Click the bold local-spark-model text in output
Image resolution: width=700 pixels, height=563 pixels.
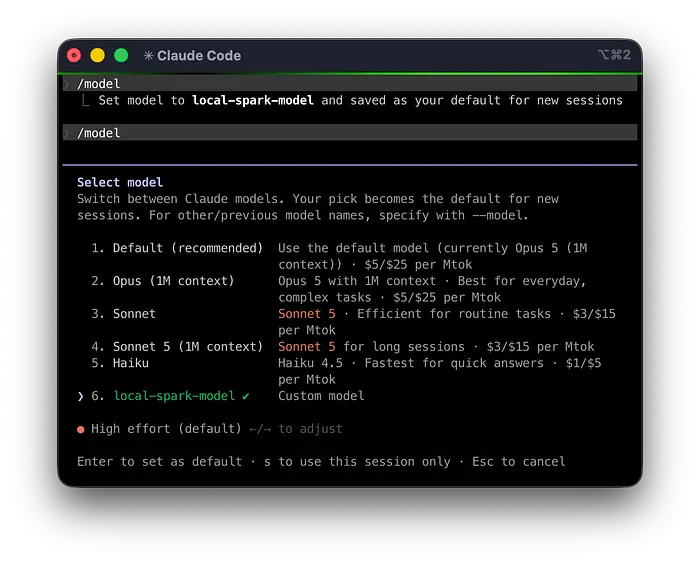coord(253,100)
